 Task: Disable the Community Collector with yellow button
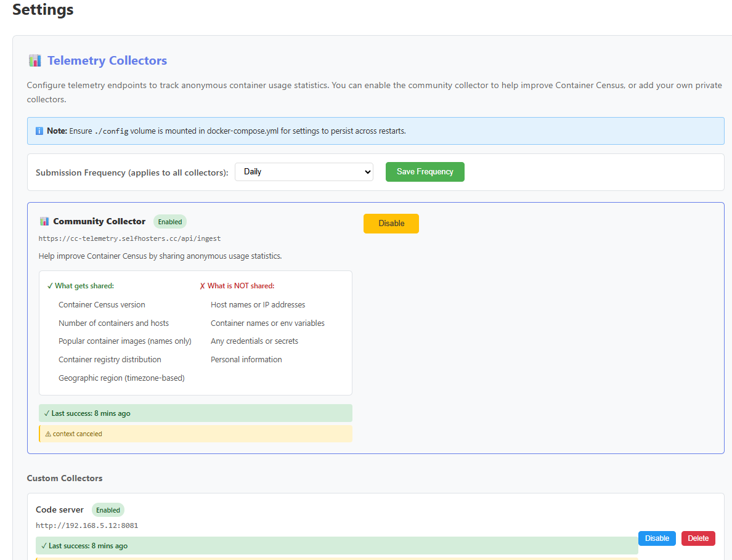391,224
